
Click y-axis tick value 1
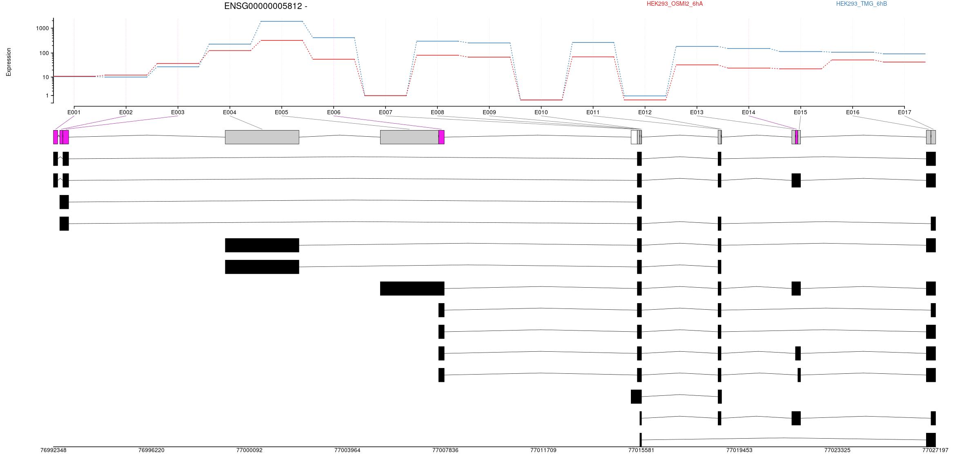coord(47,95)
